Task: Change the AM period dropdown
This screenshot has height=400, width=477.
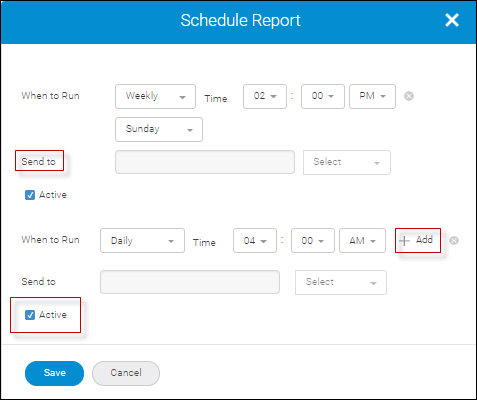Action: tap(362, 240)
